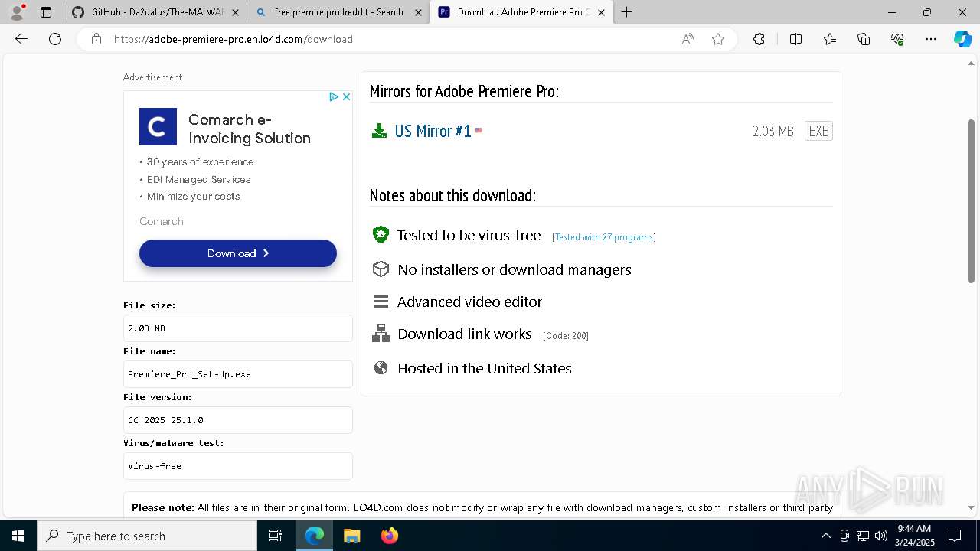Image resolution: width=980 pixels, height=551 pixels.
Task: Open the notification center
Action: pos(955,536)
